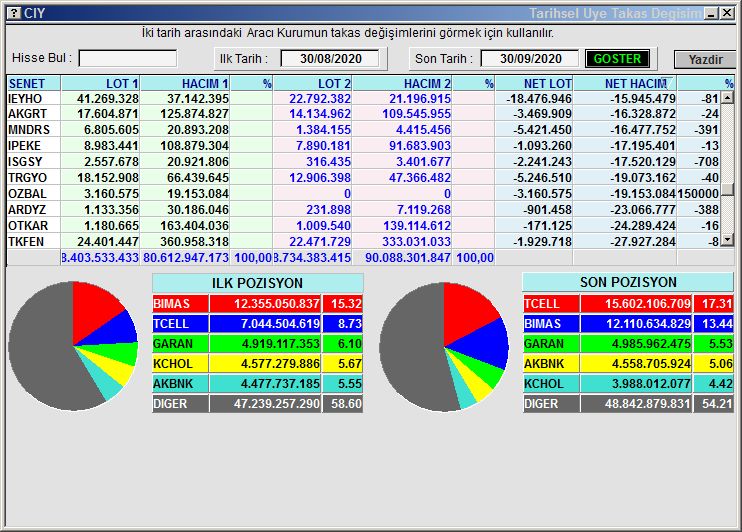Select the AKGRT row
This screenshot has height=532, width=742.
pos(363,114)
